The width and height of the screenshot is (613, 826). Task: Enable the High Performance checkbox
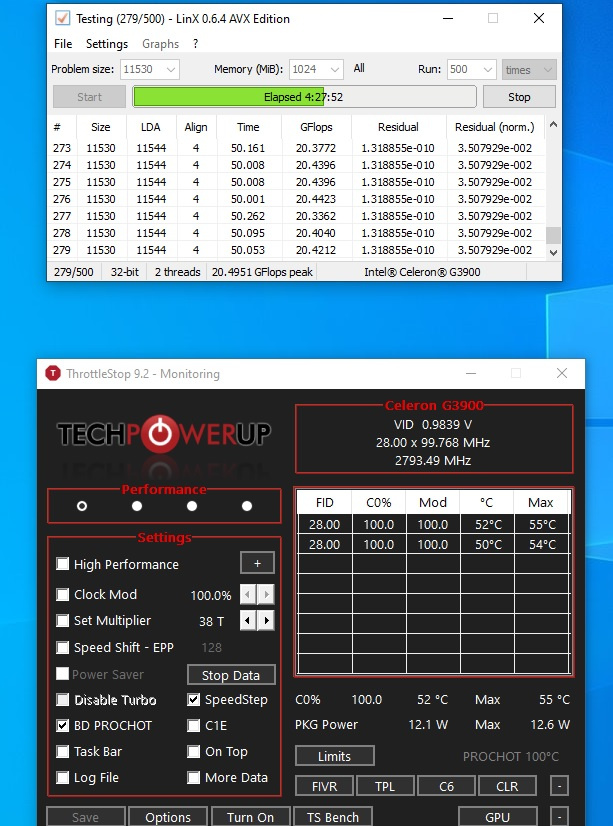[63, 564]
